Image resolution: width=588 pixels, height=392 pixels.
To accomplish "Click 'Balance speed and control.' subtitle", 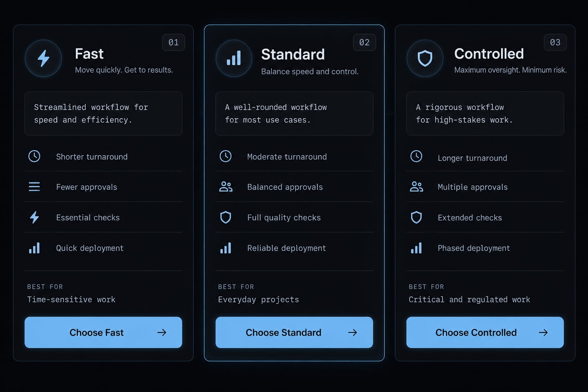I will 310,72.
